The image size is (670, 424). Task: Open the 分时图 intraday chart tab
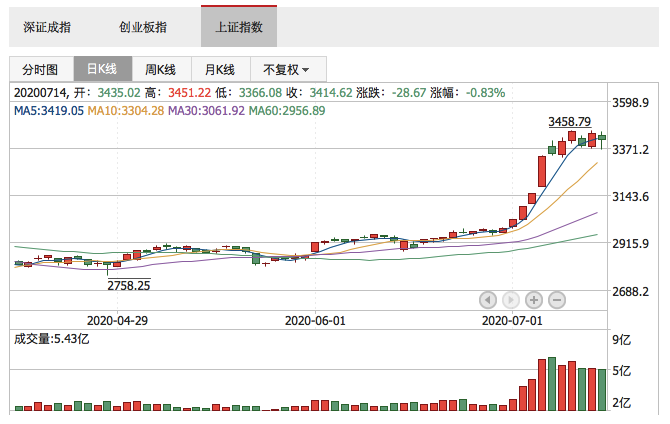tap(41, 69)
